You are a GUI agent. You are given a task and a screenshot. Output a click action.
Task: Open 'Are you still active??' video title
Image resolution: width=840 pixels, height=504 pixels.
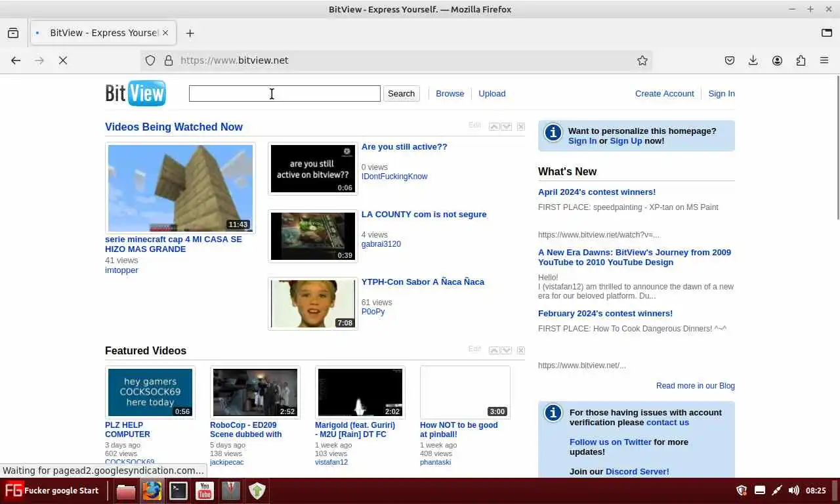404,147
